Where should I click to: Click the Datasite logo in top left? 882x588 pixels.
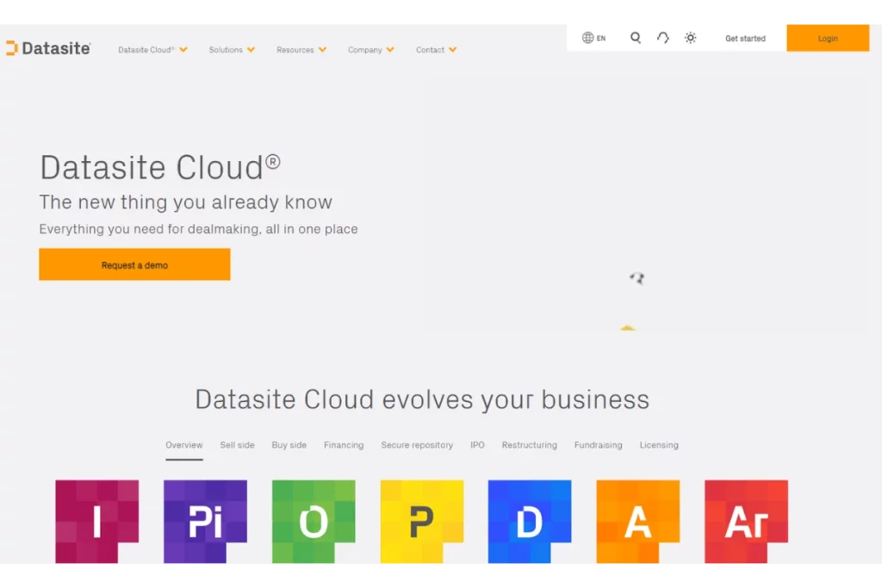(48, 47)
